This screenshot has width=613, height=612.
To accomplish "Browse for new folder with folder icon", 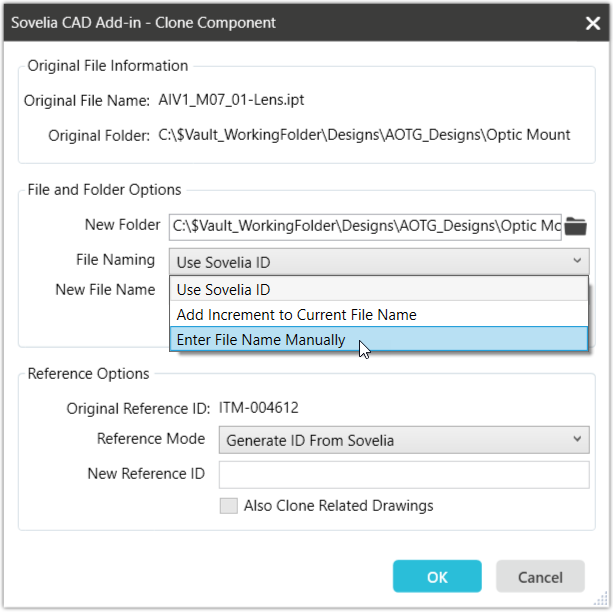I will [x=575, y=226].
